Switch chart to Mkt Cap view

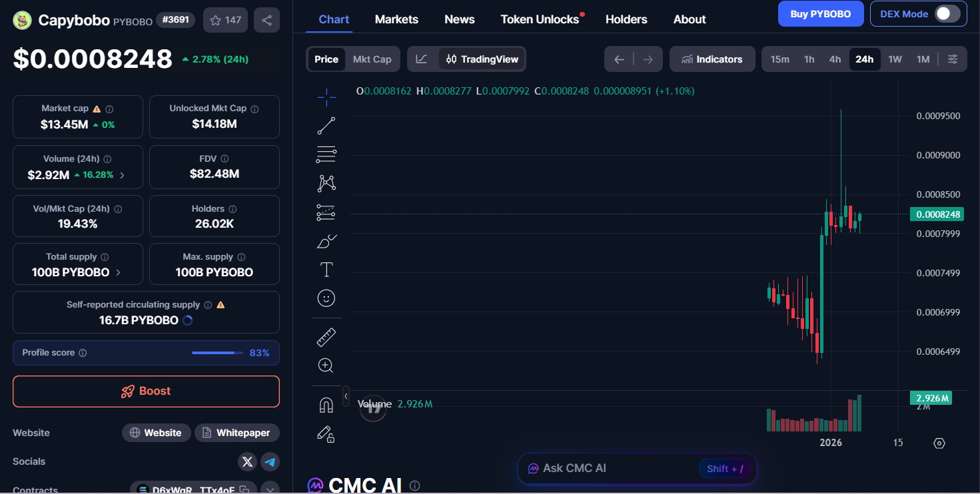click(x=372, y=59)
